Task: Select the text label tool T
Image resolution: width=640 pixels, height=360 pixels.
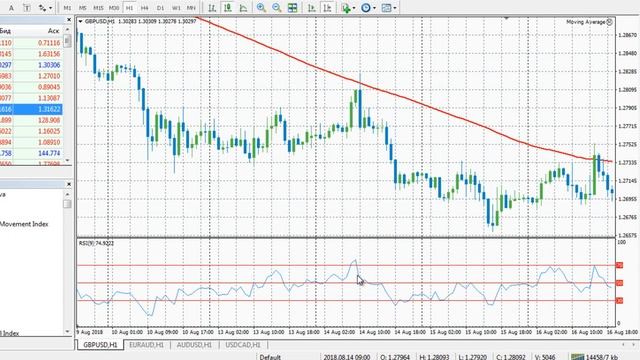Action: point(27,8)
